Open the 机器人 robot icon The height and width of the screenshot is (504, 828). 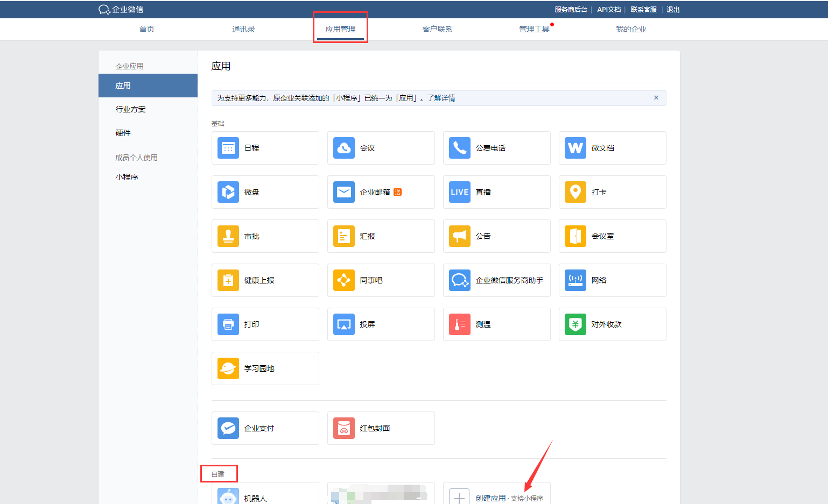coord(228,496)
